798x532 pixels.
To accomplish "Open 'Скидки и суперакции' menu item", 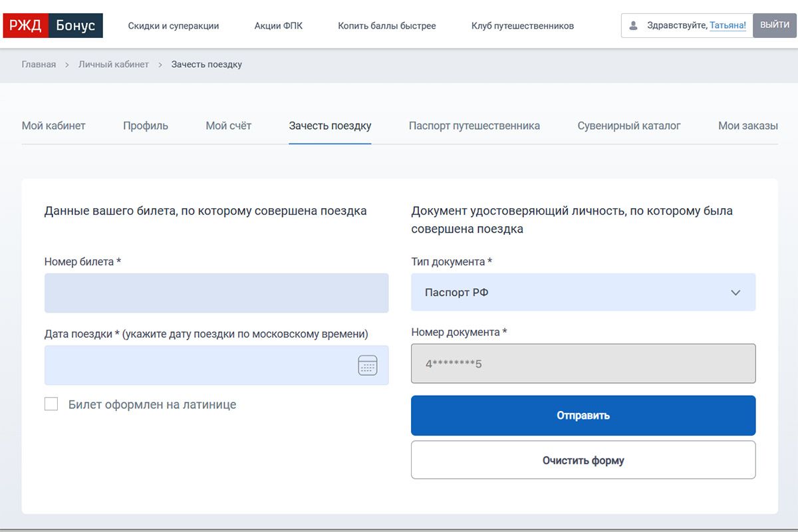I will (x=174, y=26).
